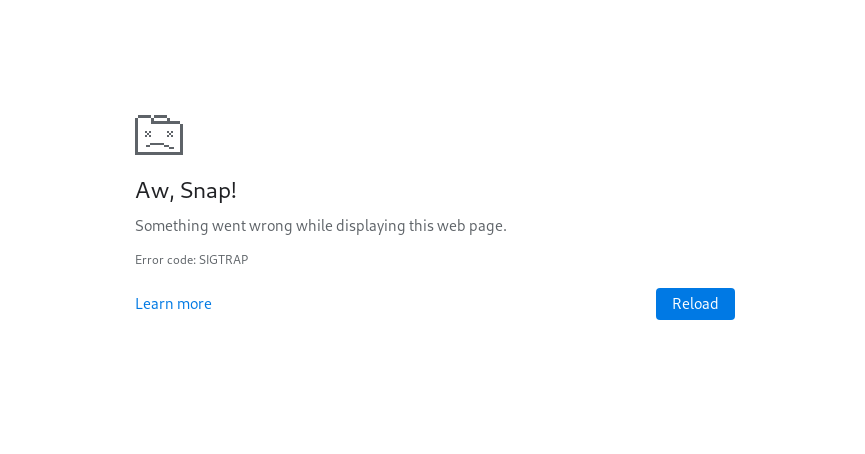Click the 'Error code:' label
Screen dimensions: 865x454
(x=165, y=260)
